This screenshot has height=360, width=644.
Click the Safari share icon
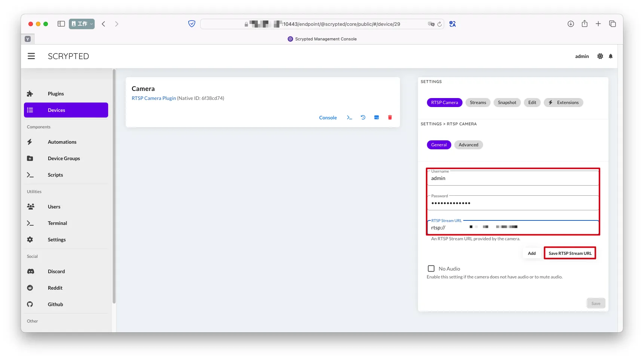point(585,24)
